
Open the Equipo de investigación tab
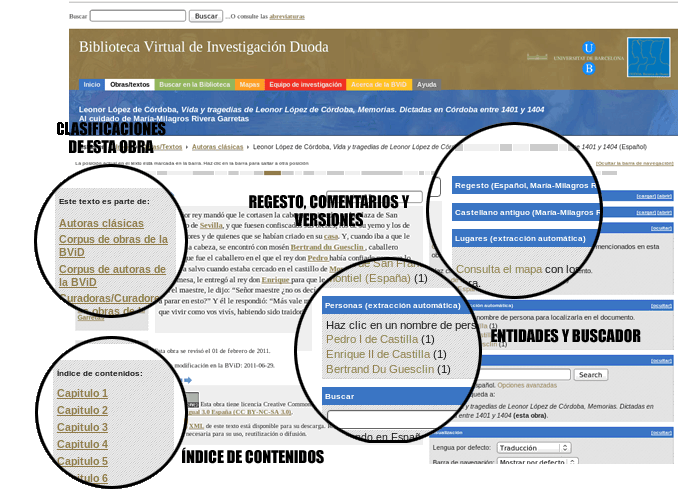[305, 85]
